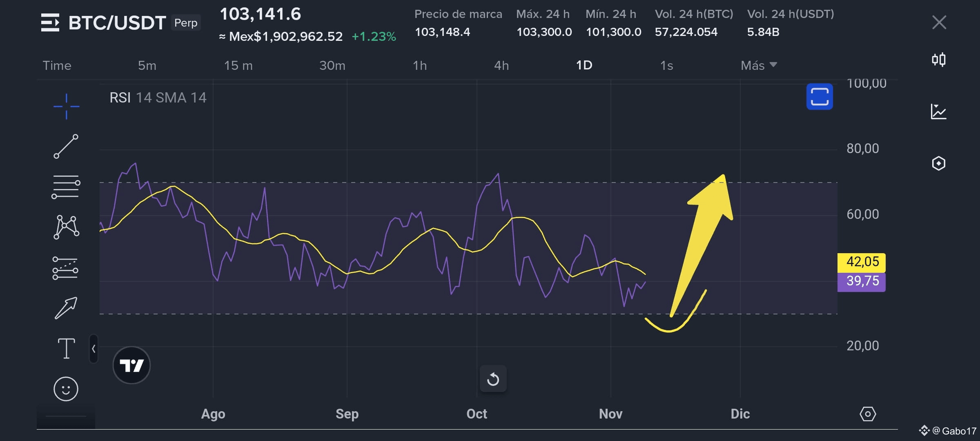
Task: Select the arrow drawing tool
Action: coord(66,308)
